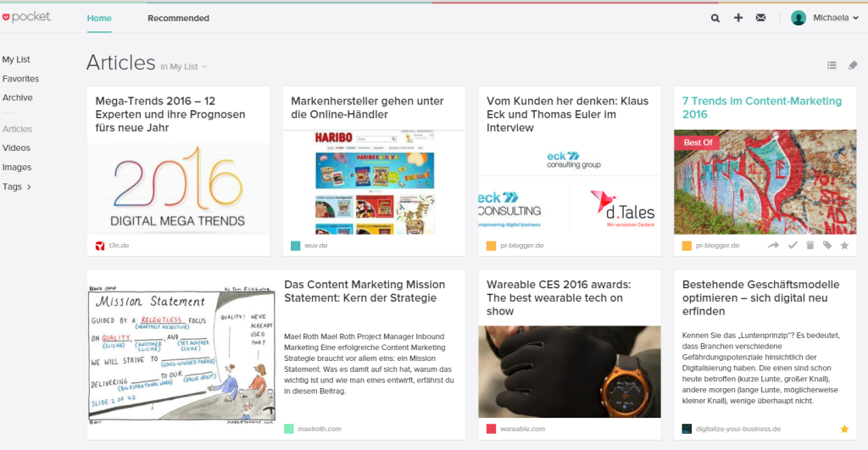The height and width of the screenshot is (450, 868).
Task: Click the graffiti wall Best Of thumbnail
Action: click(x=765, y=182)
